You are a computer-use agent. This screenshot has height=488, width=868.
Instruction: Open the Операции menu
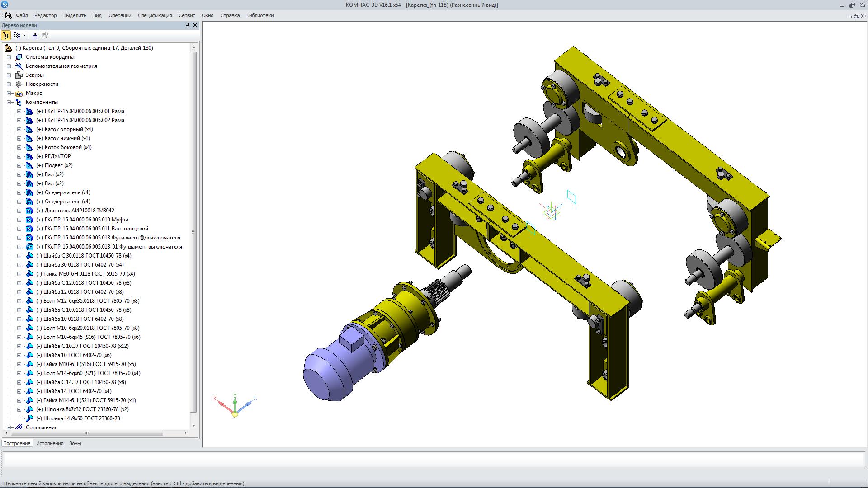120,15
